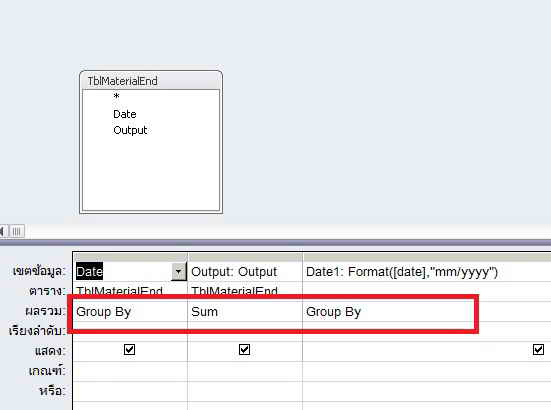Click the criteria cell under Date column
This screenshot has height=410, width=551.
130,371
